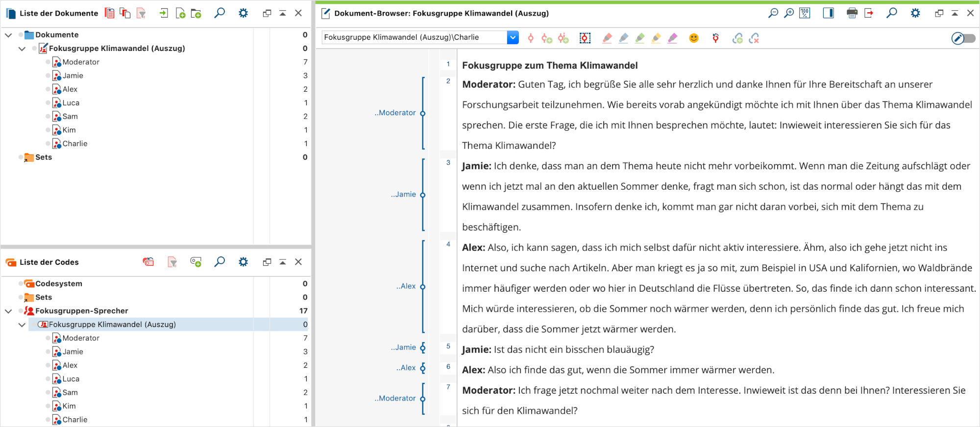Collapse the Fokusgruppen-Sprecher code node
The width and height of the screenshot is (980, 427).
pos(8,311)
